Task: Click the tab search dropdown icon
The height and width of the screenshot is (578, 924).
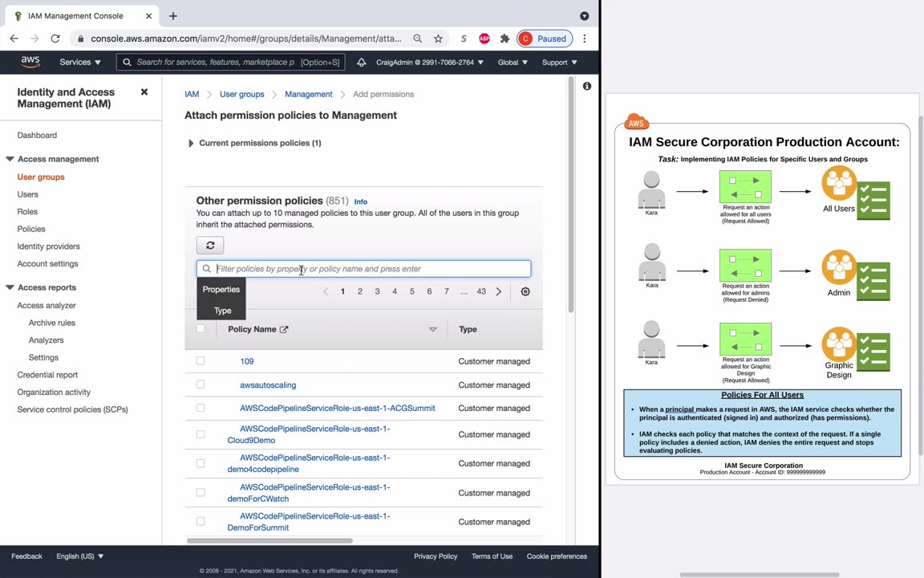Action: [x=584, y=16]
